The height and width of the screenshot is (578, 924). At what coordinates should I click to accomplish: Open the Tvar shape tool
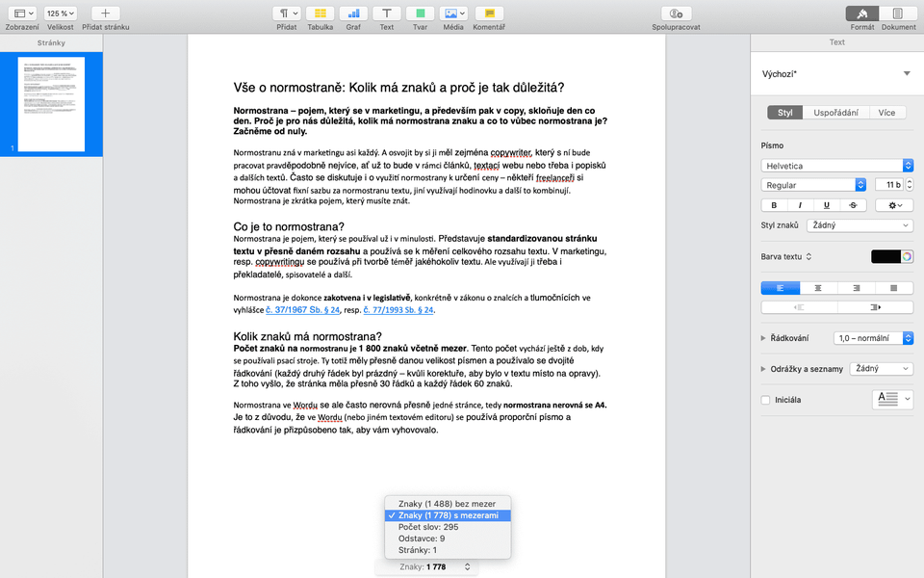tap(420, 13)
